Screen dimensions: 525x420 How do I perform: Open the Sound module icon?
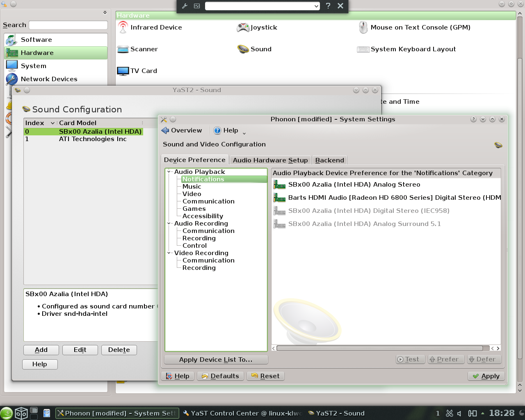click(243, 49)
